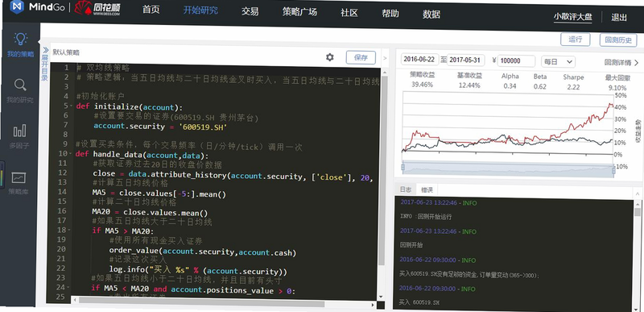This screenshot has width=644, height=312.
Task: Open 策略库 chart sidebar icon
Action: pyautogui.click(x=19, y=177)
